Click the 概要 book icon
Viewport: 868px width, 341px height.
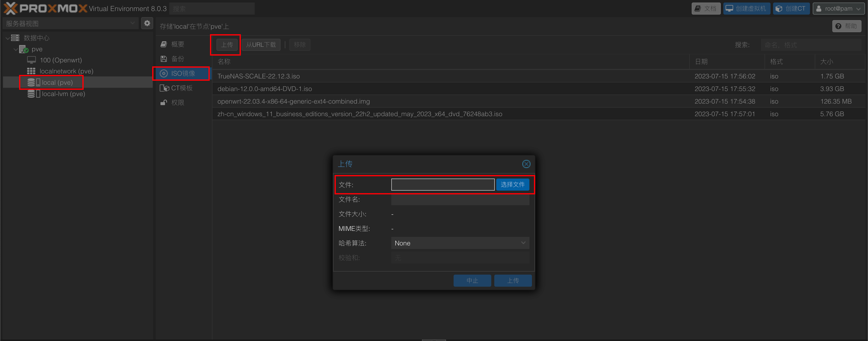tap(164, 44)
